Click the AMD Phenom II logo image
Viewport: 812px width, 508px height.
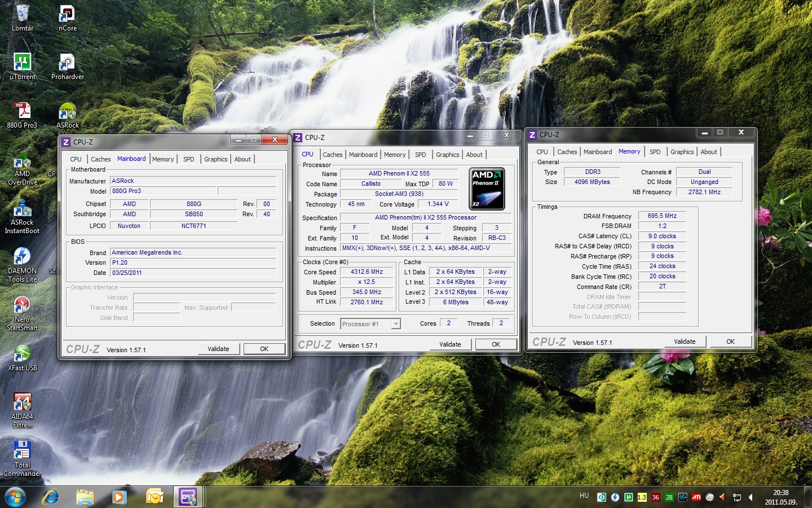[487, 189]
